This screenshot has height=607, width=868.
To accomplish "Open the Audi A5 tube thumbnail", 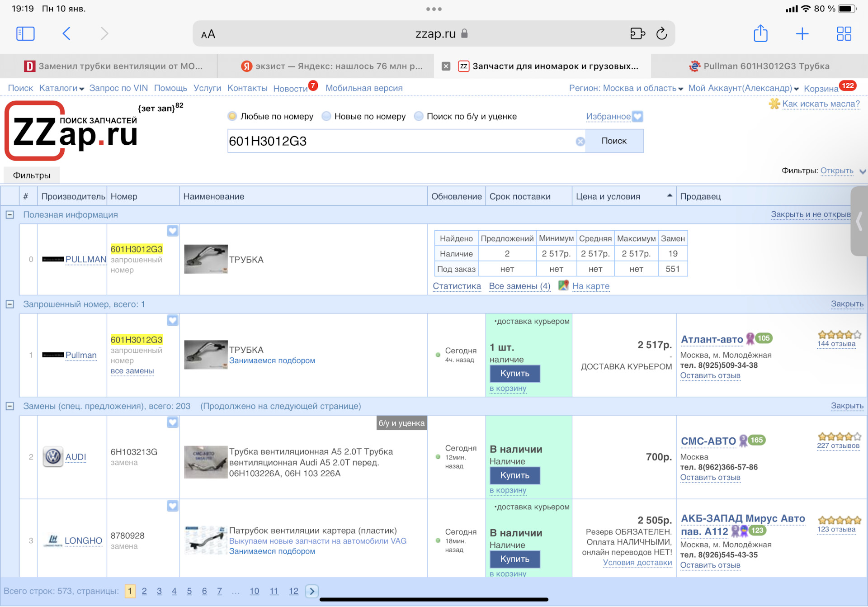I will [206, 462].
